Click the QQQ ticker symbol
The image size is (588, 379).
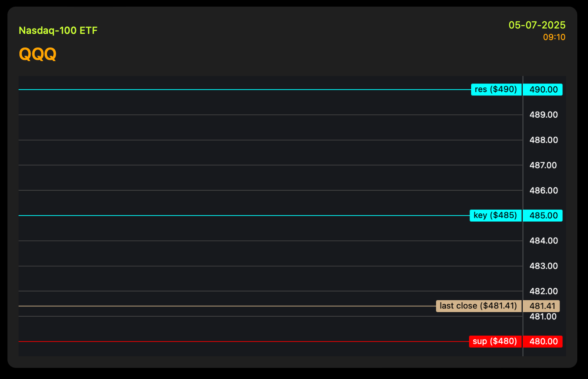pos(38,54)
